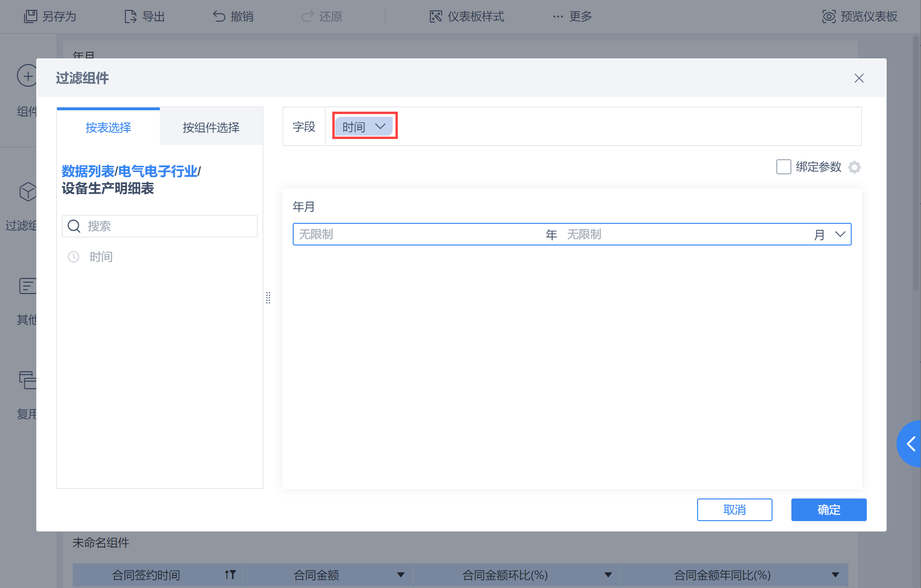Image resolution: width=921 pixels, height=588 pixels.
Task: Click the 确定 confirm button
Action: tap(828, 510)
